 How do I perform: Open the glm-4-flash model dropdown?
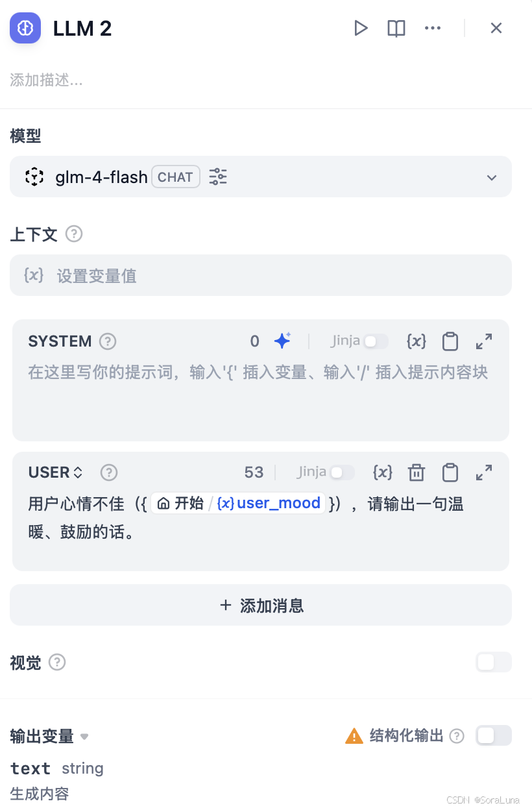pyautogui.click(x=261, y=177)
